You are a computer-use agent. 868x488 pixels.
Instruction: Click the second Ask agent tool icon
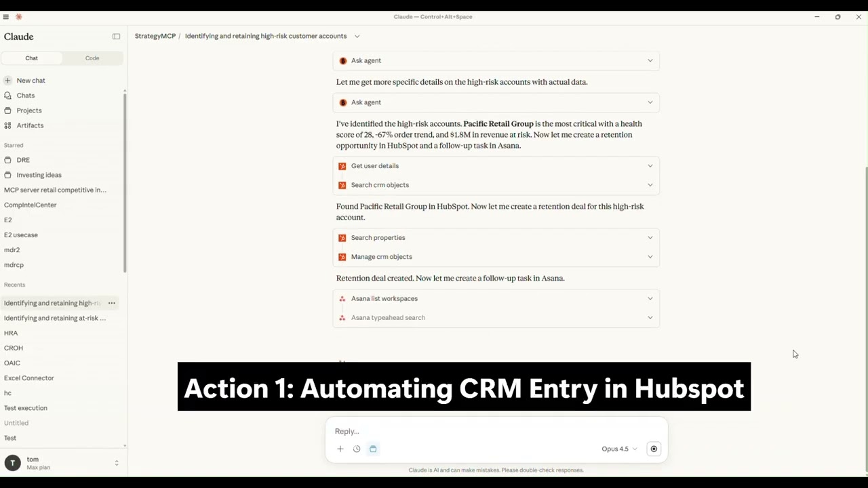(x=342, y=102)
